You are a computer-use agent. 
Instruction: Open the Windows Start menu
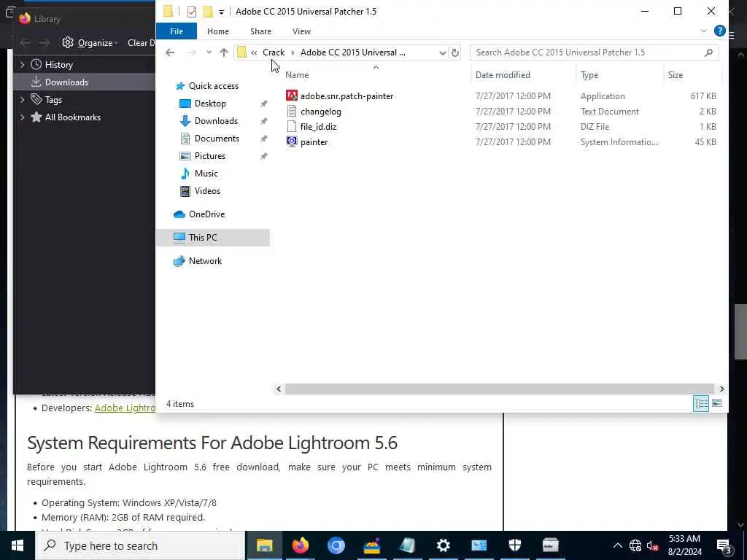click(x=18, y=545)
